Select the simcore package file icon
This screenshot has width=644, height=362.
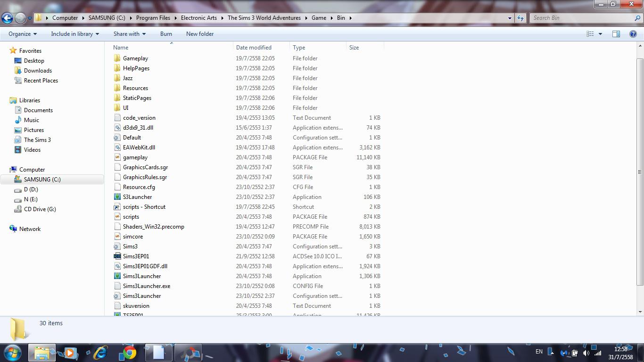[117, 237]
